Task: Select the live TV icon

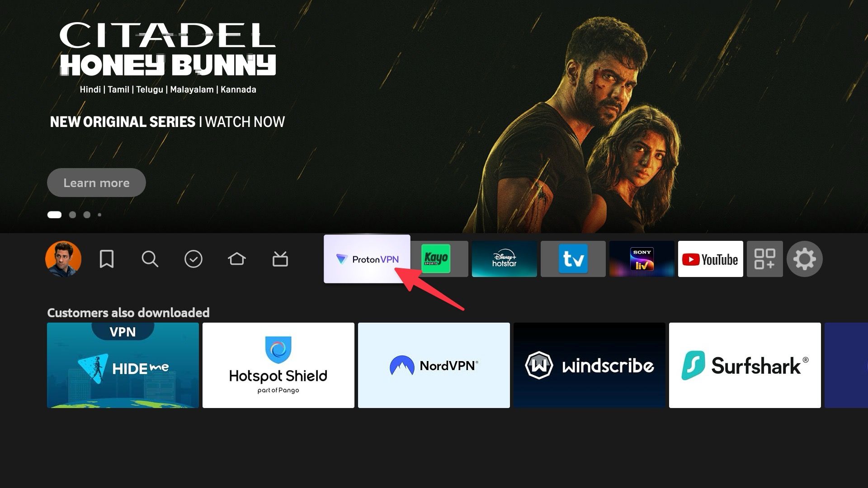Action: point(279,258)
